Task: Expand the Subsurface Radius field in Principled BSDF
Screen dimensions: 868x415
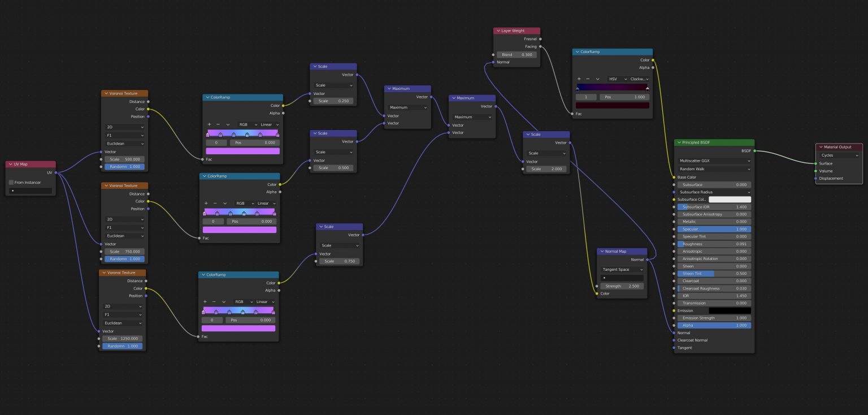Action: (x=714, y=192)
